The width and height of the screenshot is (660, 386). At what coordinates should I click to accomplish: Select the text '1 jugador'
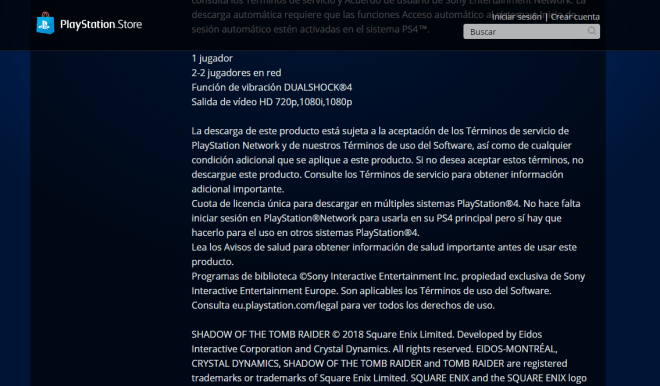(x=212, y=58)
